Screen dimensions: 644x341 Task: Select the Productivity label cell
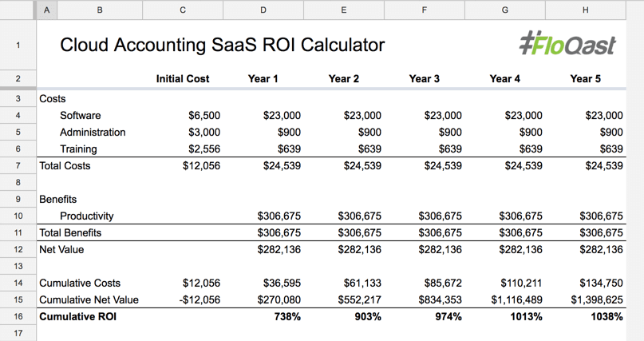click(87, 216)
